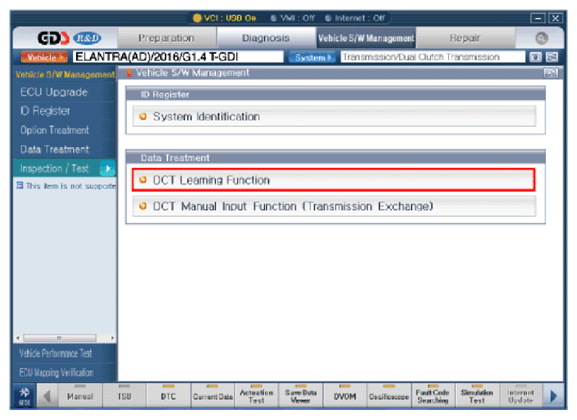The image size is (577, 420).
Task: Click the right arrow to scroll the bottom toolbar
Action: [553, 396]
